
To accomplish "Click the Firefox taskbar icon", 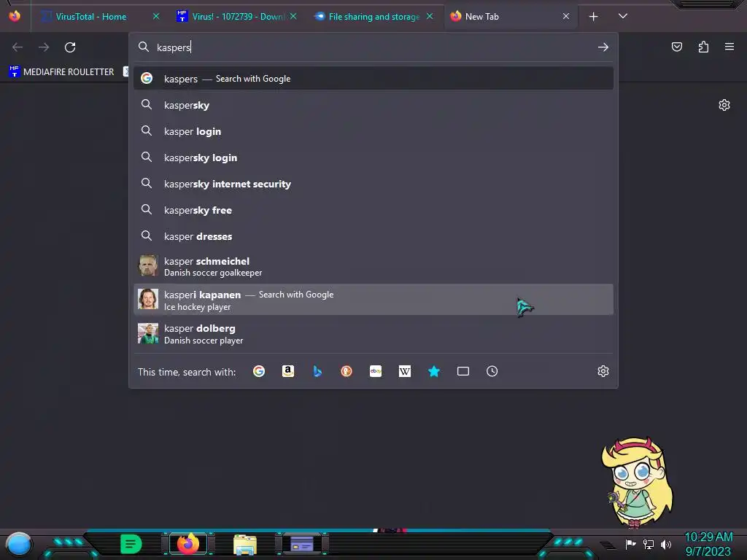I will point(188,544).
